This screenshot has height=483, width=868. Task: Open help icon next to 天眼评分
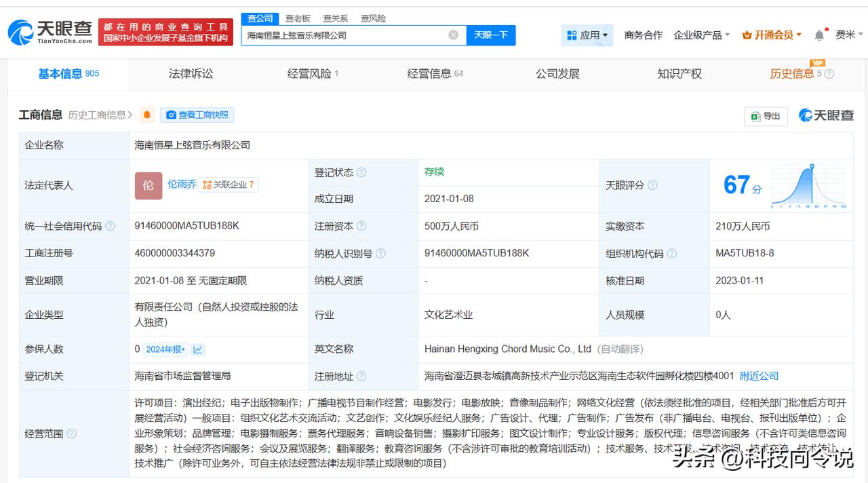point(652,185)
